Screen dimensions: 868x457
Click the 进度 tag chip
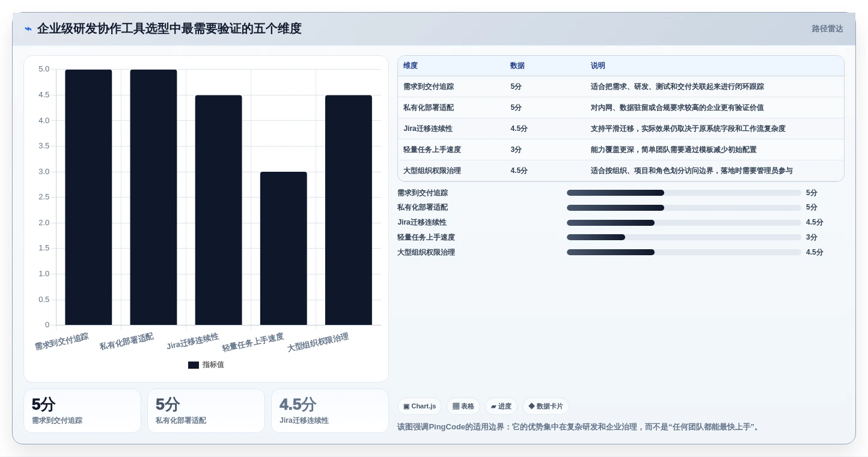(x=501, y=407)
